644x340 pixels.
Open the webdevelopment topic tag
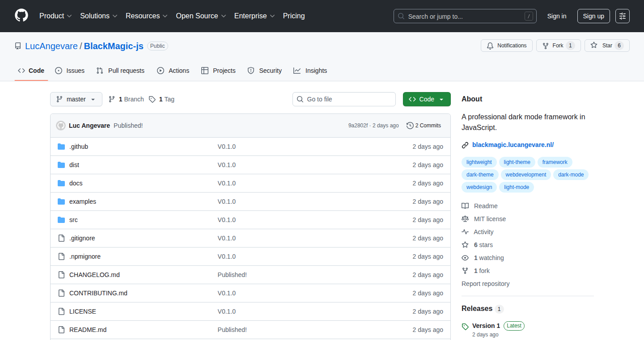click(526, 175)
